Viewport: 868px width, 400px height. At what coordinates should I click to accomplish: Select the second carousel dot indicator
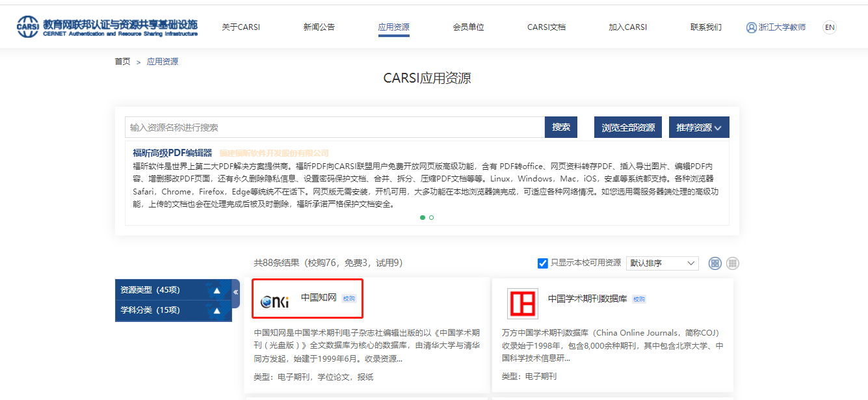[x=431, y=217]
